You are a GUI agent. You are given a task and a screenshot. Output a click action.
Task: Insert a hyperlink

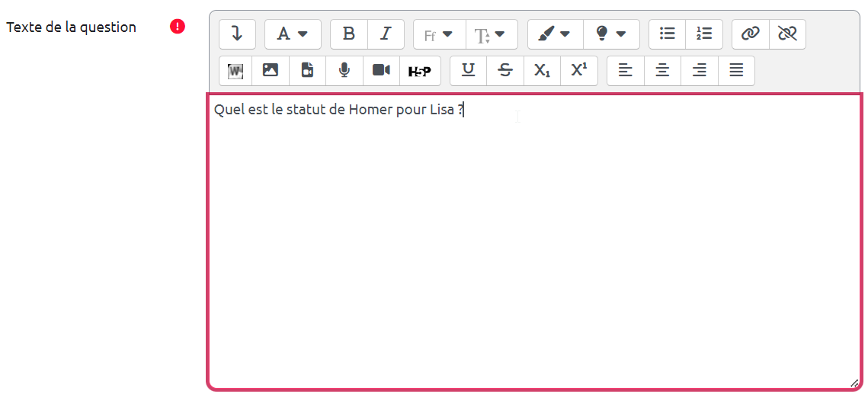pyautogui.click(x=751, y=34)
